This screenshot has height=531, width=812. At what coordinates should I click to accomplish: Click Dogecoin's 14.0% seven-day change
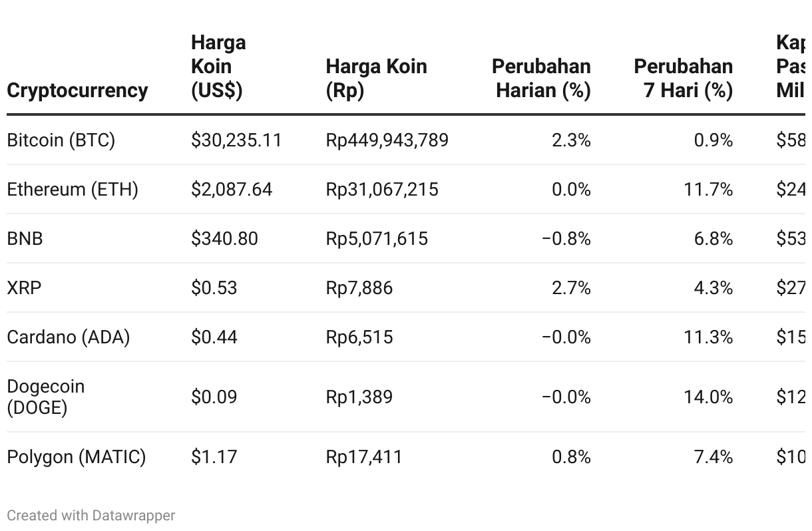click(x=708, y=397)
